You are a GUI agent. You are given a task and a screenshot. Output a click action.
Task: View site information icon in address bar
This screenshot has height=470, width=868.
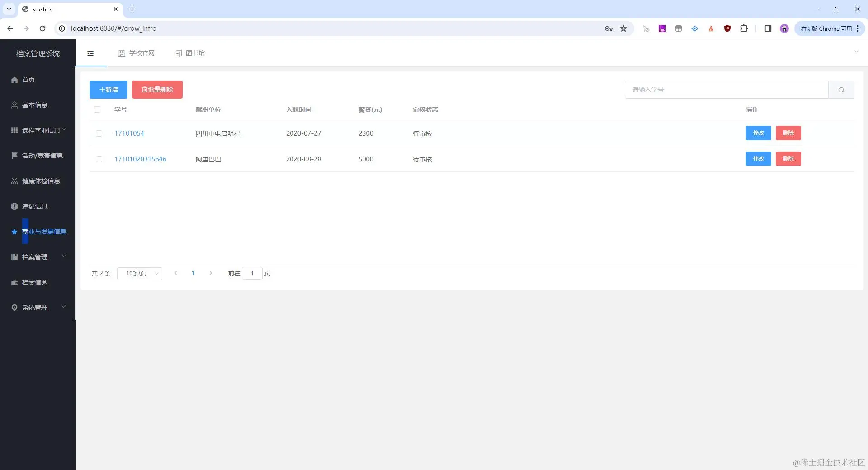(62, 28)
